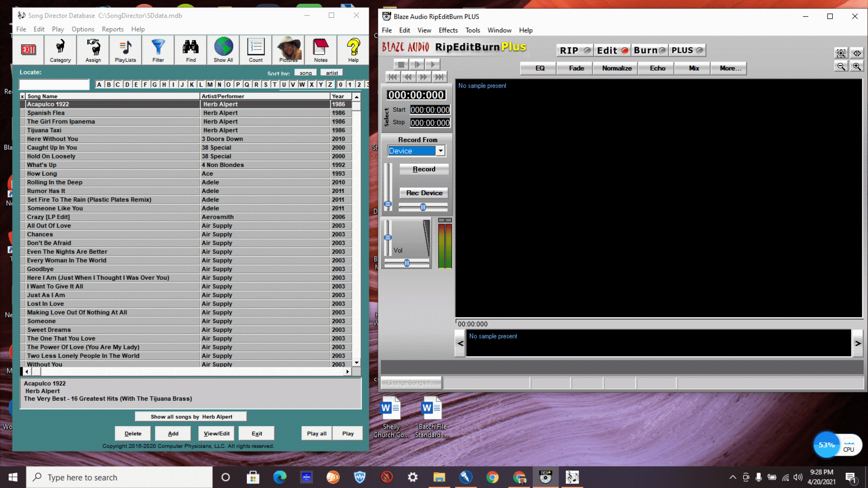Expand the Record From Device dropdown

coord(441,151)
